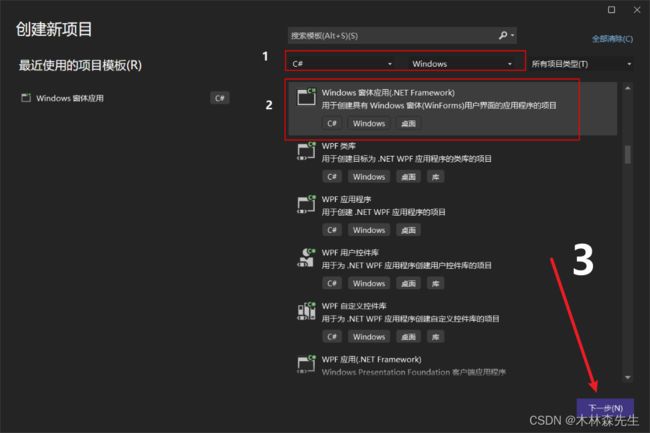Select the WPF 用户控件库 template title
This screenshot has height=433, width=650.
click(x=350, y=253)
